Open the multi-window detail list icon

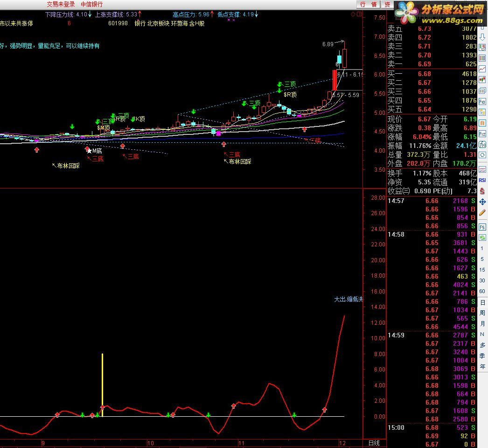482,91
